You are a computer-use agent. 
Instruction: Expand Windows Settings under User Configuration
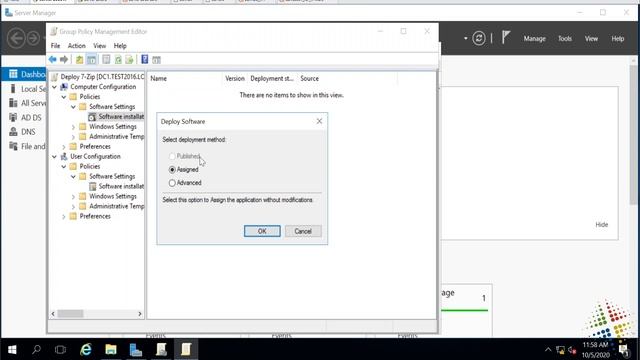tap(73, 196)
